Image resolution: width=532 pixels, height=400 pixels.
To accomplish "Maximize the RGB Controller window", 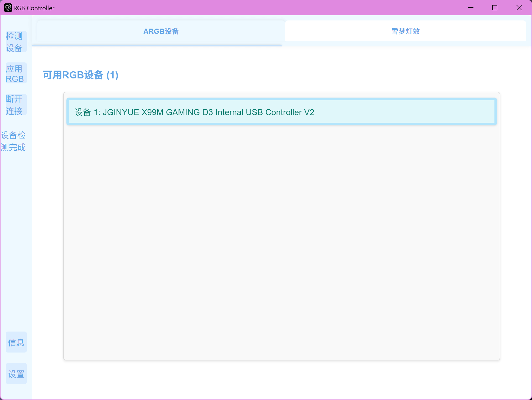I will (495, 8).
